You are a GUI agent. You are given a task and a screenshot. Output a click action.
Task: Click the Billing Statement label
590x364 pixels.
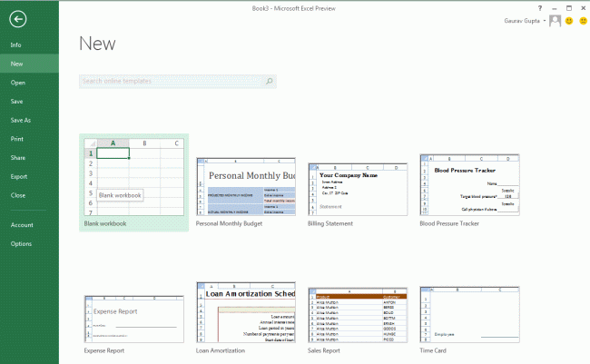(x=330, y=223)
